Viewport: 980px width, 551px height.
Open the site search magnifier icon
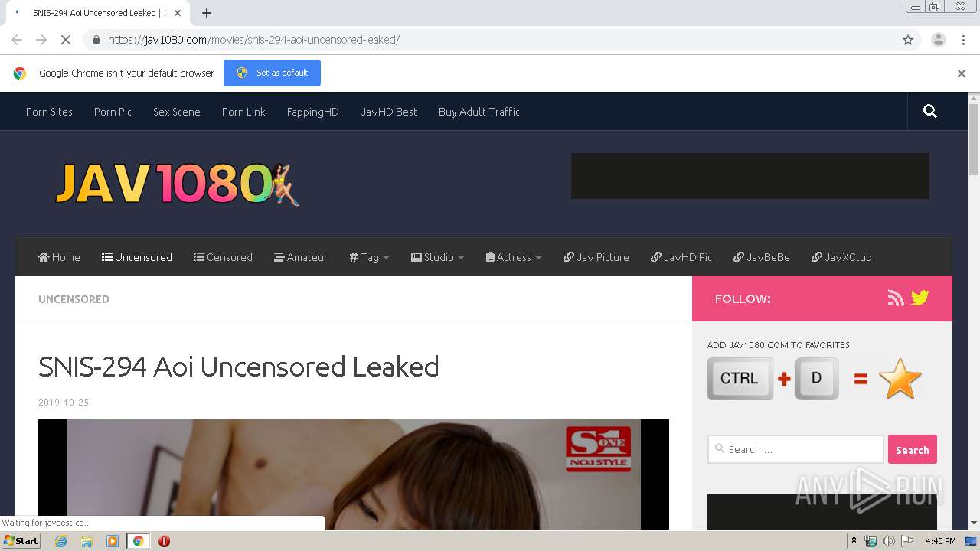pos(930,112)
